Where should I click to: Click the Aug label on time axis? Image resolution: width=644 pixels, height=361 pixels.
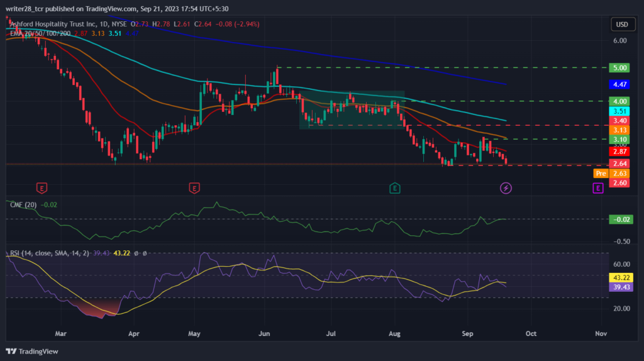(x=394, y=333)
